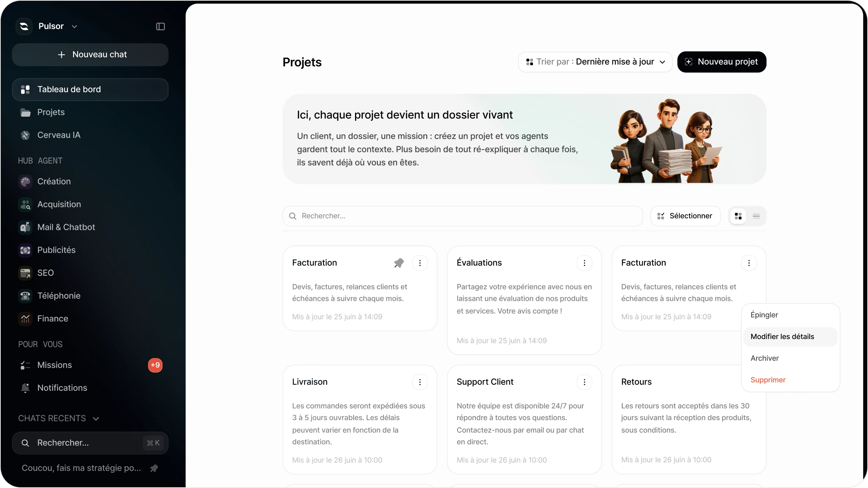Switch to list view

756,216
